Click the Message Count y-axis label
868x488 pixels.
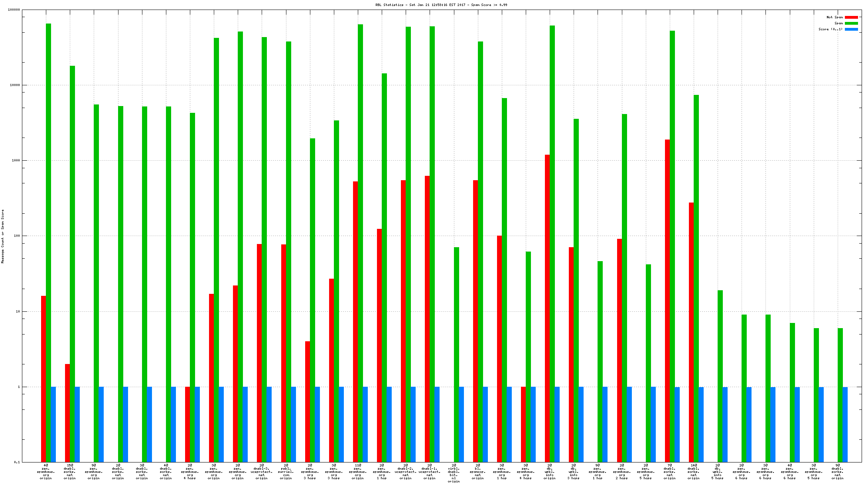click(3, 236)
